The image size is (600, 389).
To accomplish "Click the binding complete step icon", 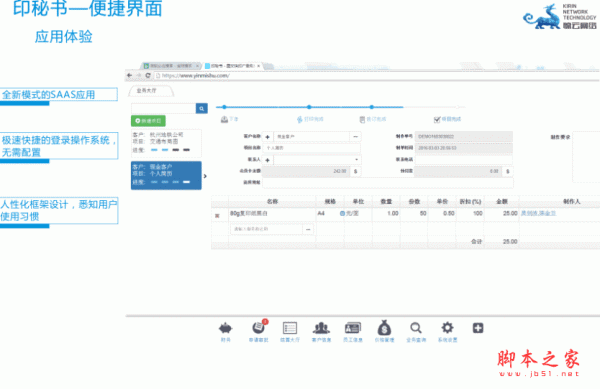I will 362,120.
